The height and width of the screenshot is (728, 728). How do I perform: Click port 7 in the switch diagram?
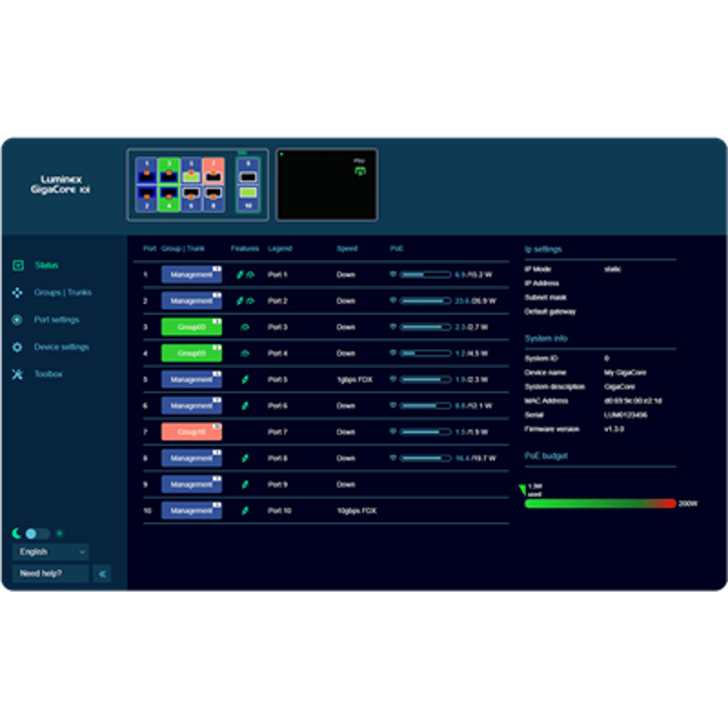(213, 170)
